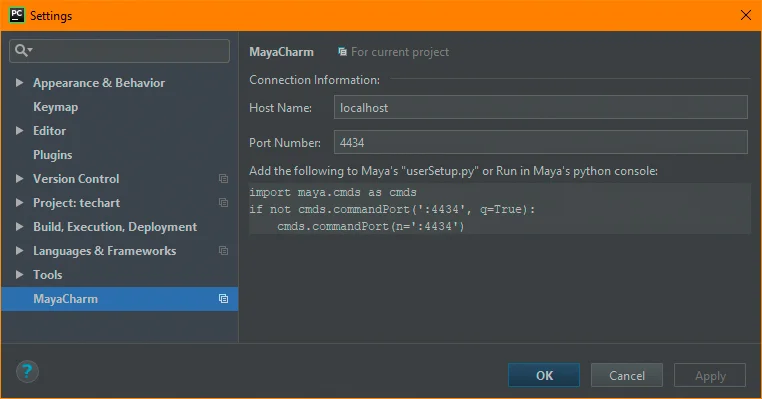Expand the Tools section
The width and height of the screenshot is (762, 399).
[19, 275]
